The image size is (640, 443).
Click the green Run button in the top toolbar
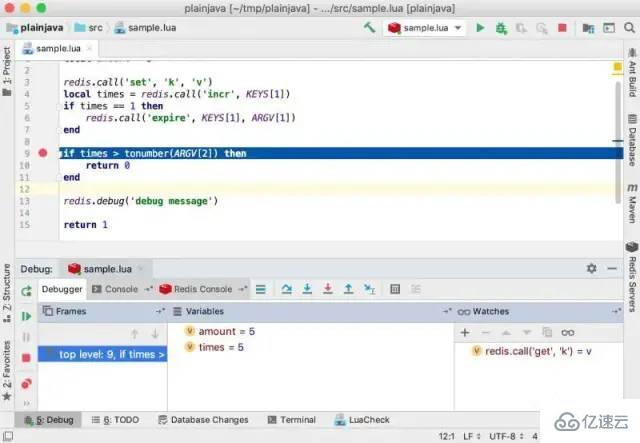point(480,28)
